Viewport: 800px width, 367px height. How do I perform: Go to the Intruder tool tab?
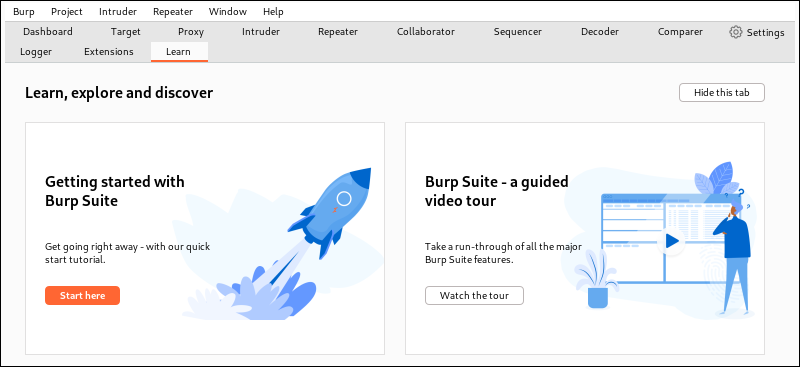pyautogui.click(x=261, y=32)
